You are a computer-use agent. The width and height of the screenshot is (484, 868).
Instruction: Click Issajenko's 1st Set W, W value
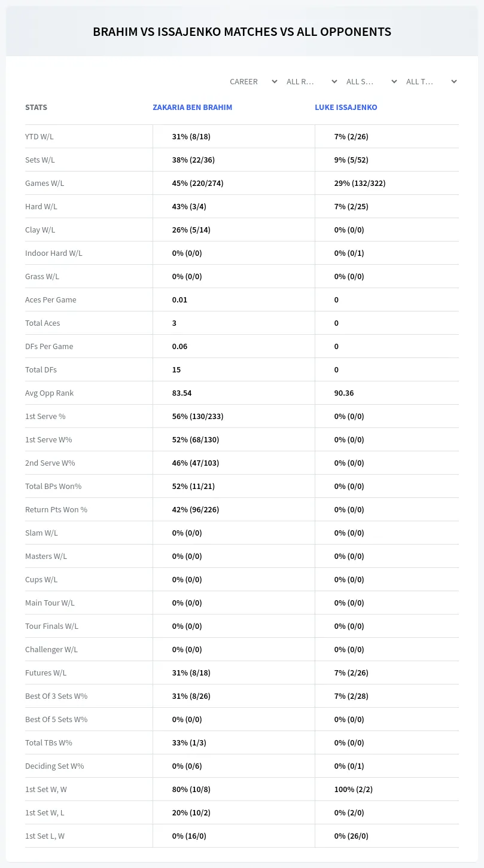click(x=354, y=789)
